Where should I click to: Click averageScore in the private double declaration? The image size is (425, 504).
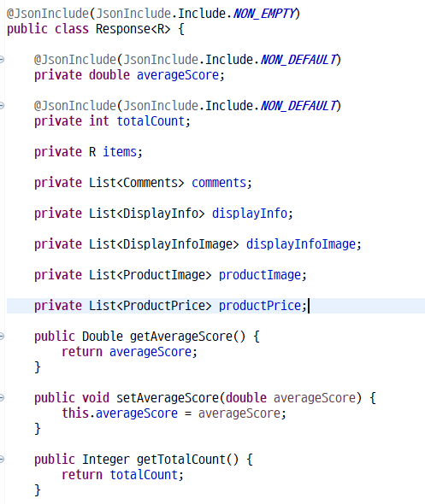point(178,75)
